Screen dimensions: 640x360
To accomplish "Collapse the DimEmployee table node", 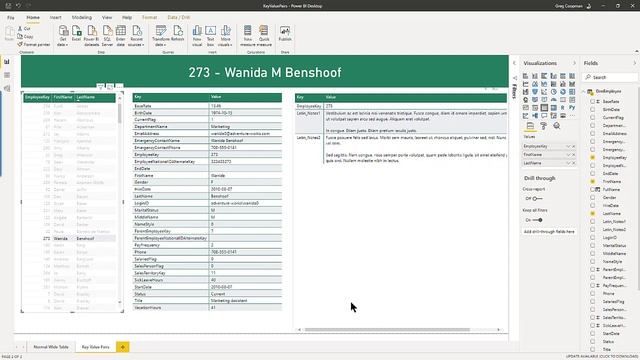I will 584,91.
